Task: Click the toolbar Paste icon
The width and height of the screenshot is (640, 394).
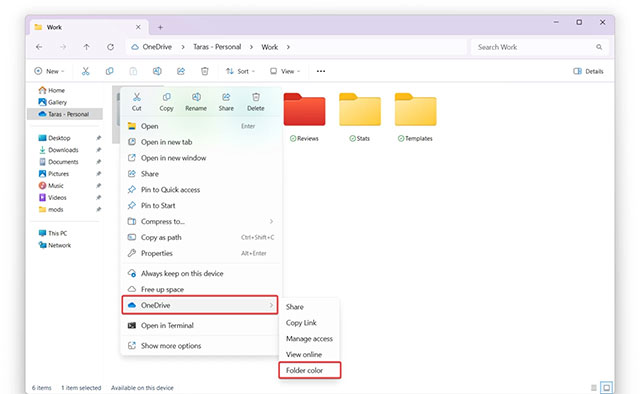Action: pyautogui.click(x=133, y=71)
